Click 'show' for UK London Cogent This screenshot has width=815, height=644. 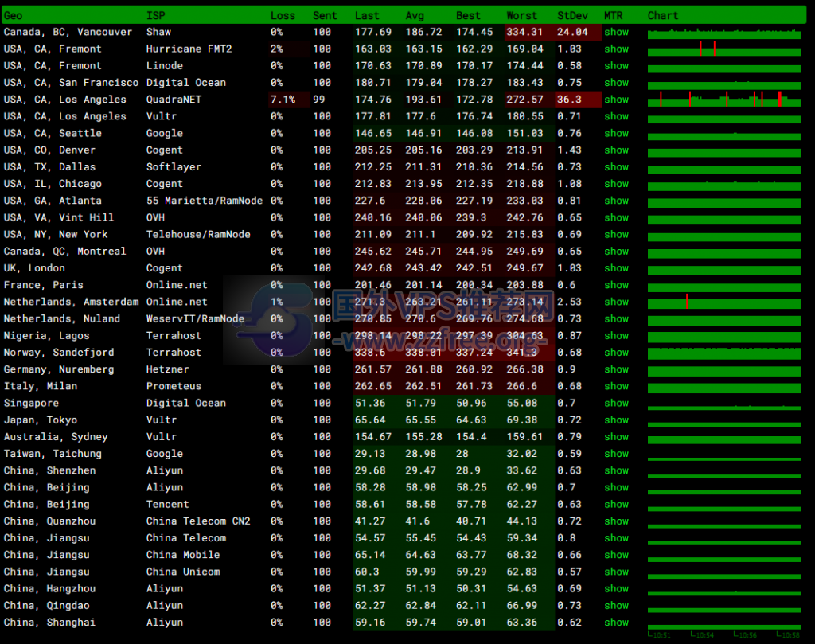click(x=617, y=268)
